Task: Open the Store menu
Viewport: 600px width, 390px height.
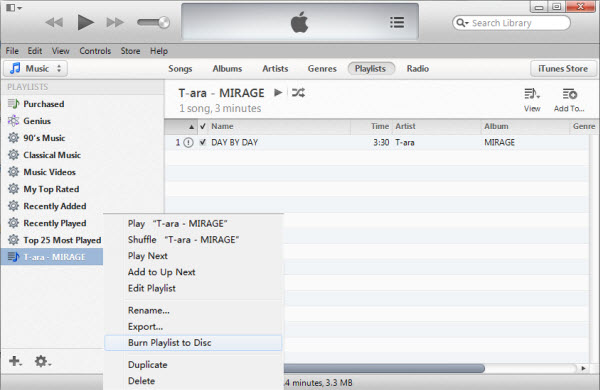Action: click(x=130, y=51)
